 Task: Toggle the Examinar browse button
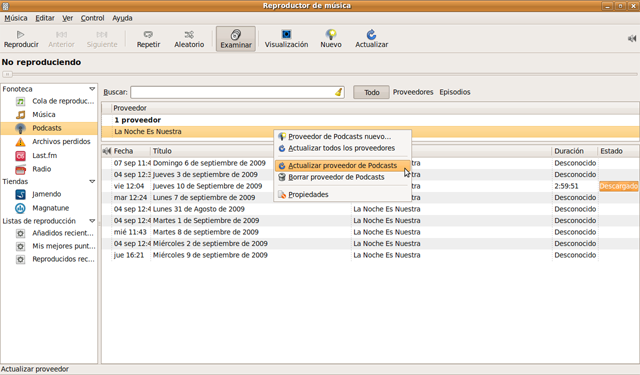pos(236,39)
